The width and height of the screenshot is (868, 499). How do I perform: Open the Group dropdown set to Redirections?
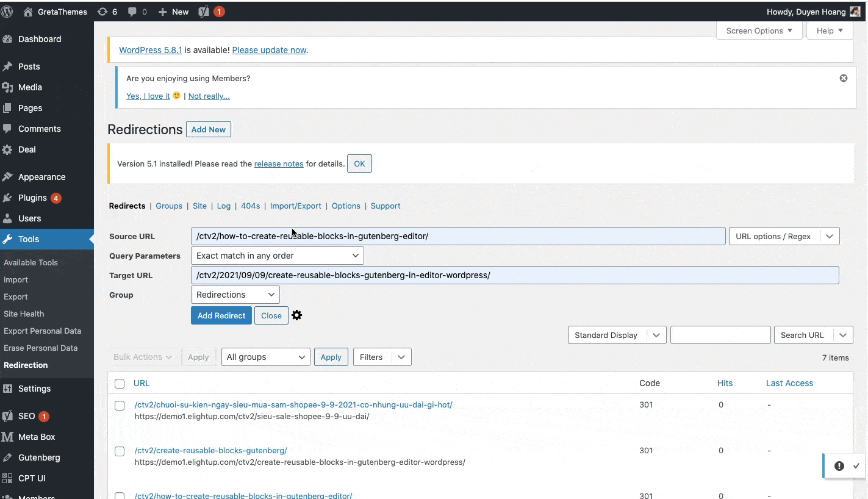[235, 295]
